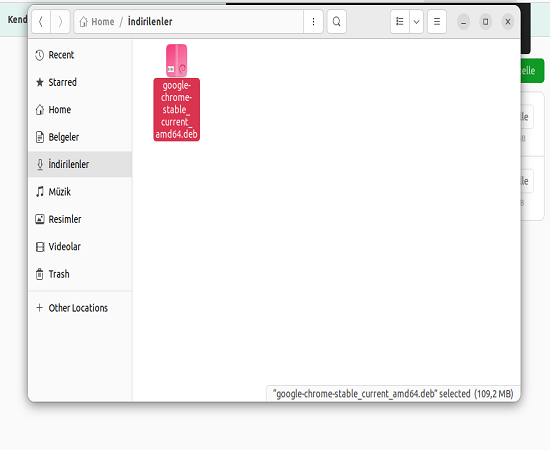
Task: Minimize the file manager window
Action: (463, 22)
